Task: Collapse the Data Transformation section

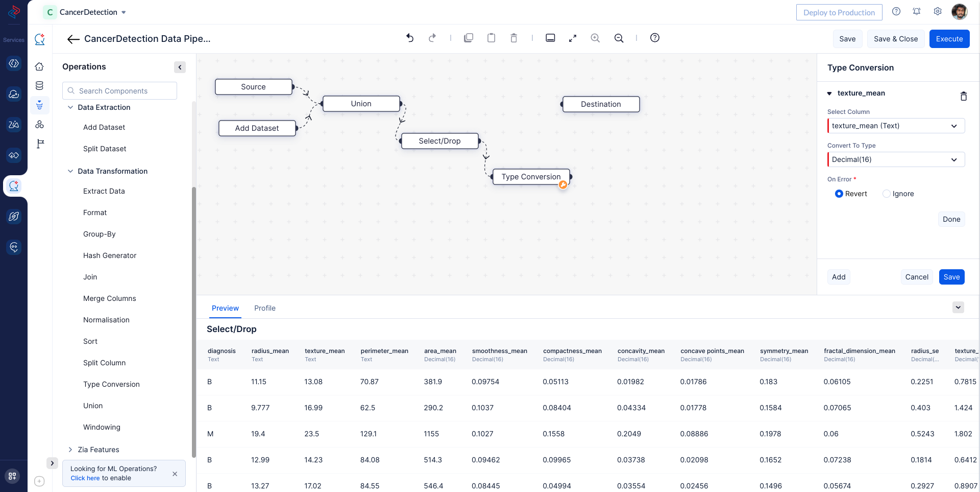Action: point(70,171)
